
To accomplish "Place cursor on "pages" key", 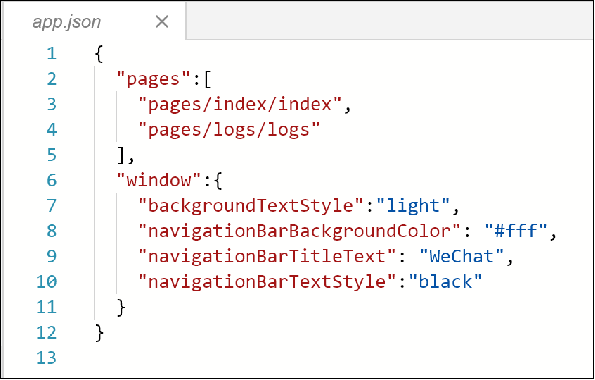I will [x=153, y=79].
